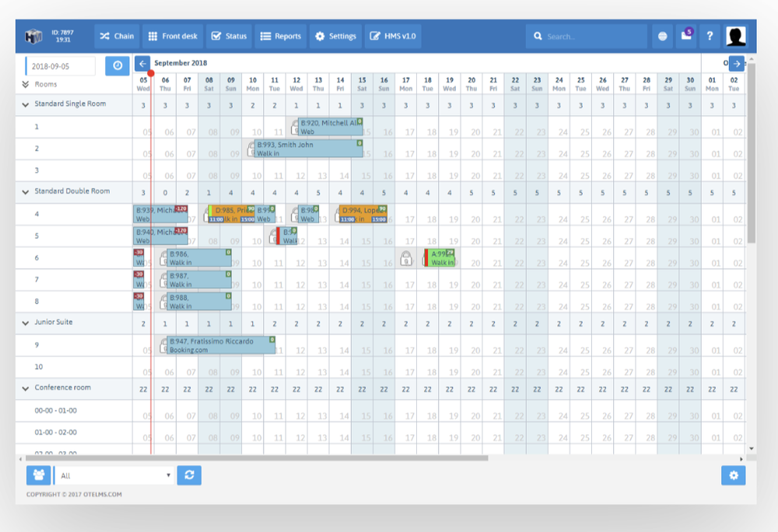The height and width of the screenshot is (532, 778).
Task: Click the Copyright OTELMS.COM text
Action: pos(74,495)
